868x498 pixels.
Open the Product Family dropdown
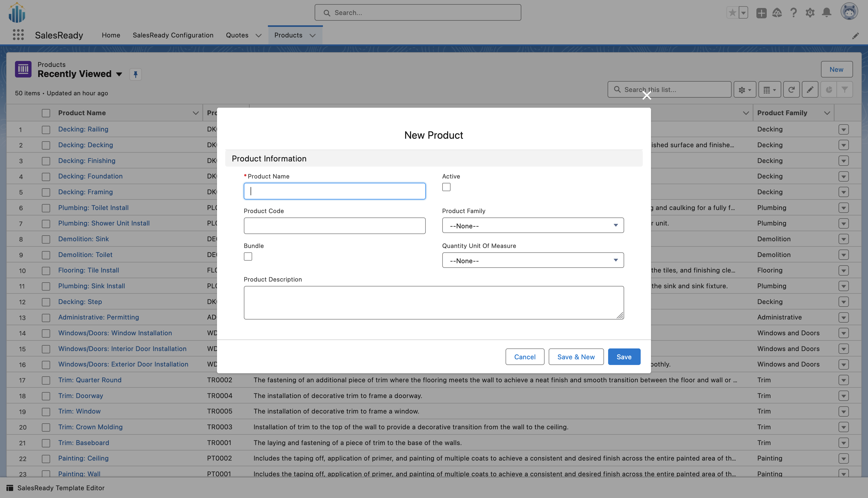(532, 225)
